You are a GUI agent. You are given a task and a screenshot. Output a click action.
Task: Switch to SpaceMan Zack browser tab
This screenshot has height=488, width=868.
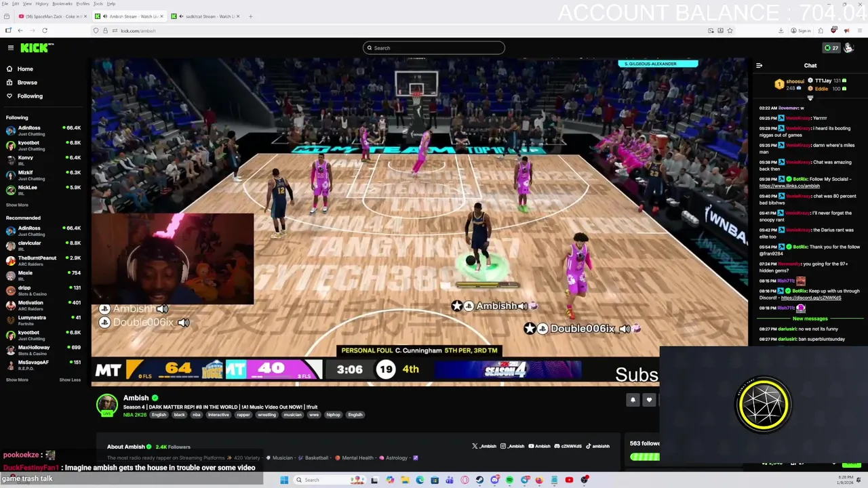(x=53, y=16)
